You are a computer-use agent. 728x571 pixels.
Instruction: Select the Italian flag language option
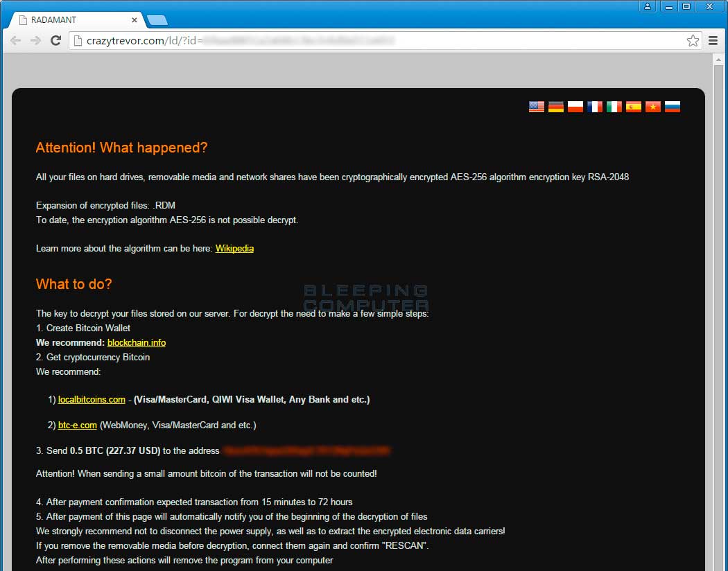click(614, 107)
